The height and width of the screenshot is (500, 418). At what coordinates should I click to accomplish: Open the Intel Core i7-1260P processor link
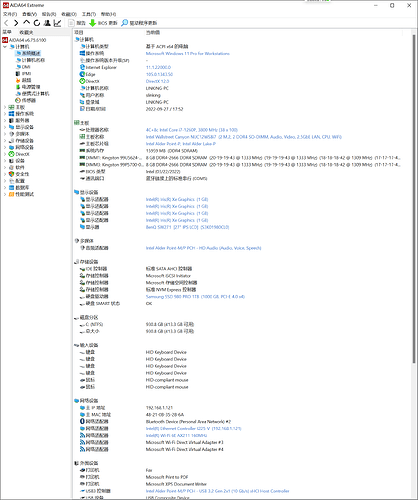tap(192, 130)
